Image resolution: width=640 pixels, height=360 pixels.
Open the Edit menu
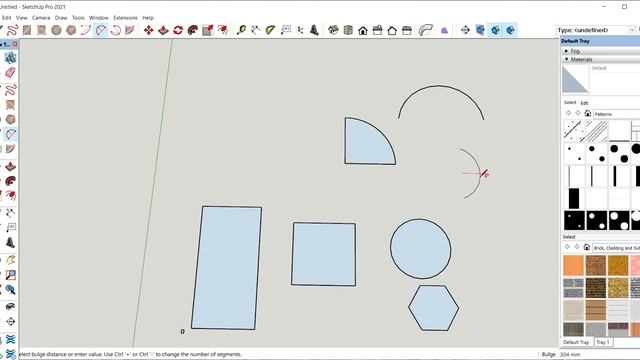(7, 18)
